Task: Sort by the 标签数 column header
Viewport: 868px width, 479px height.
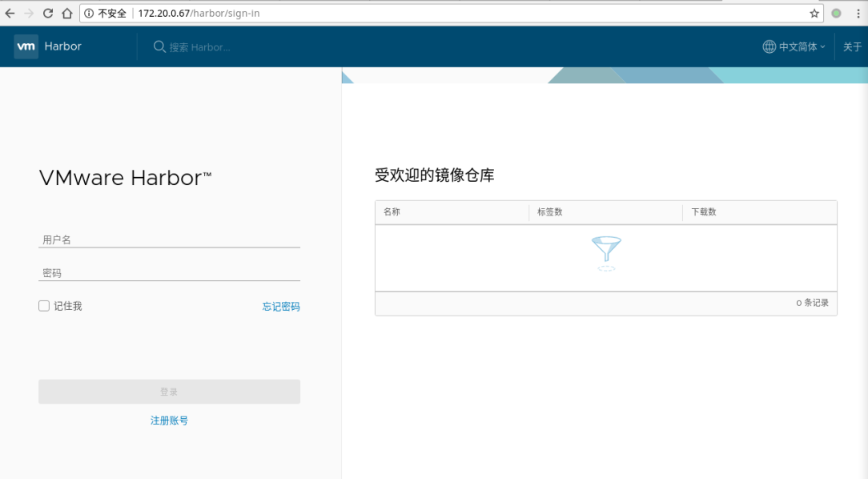Action: [549, 212]
